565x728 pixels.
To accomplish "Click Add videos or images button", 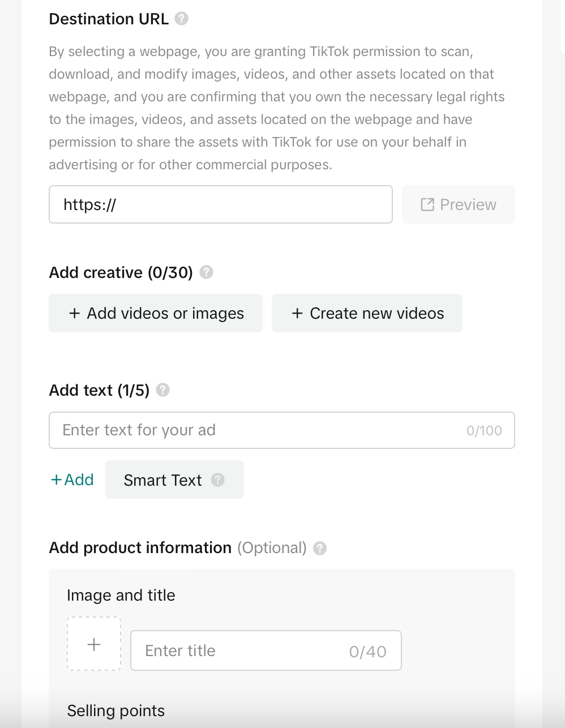I will (x=156, y=313).
